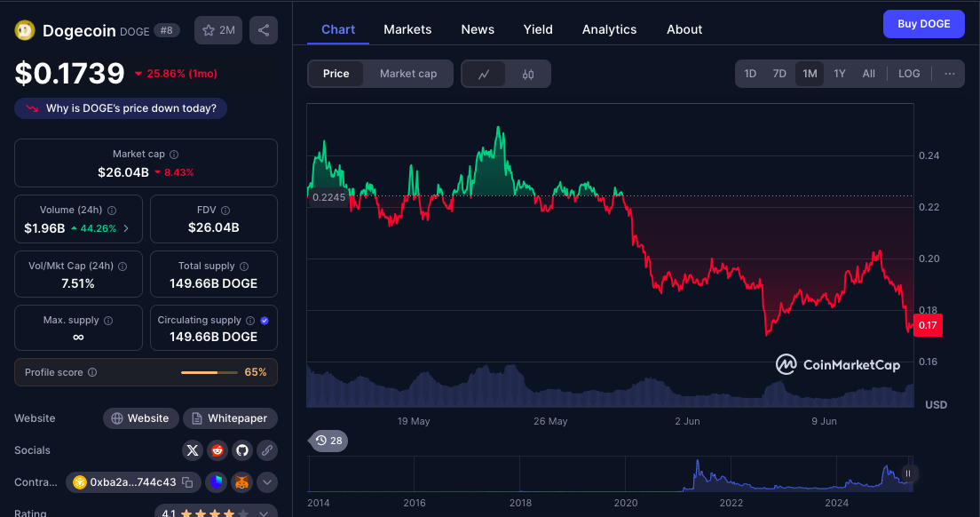The image size is (980, 517).
Task: Click the Circulating supply info icon
Action: click(x=250, y=321)
